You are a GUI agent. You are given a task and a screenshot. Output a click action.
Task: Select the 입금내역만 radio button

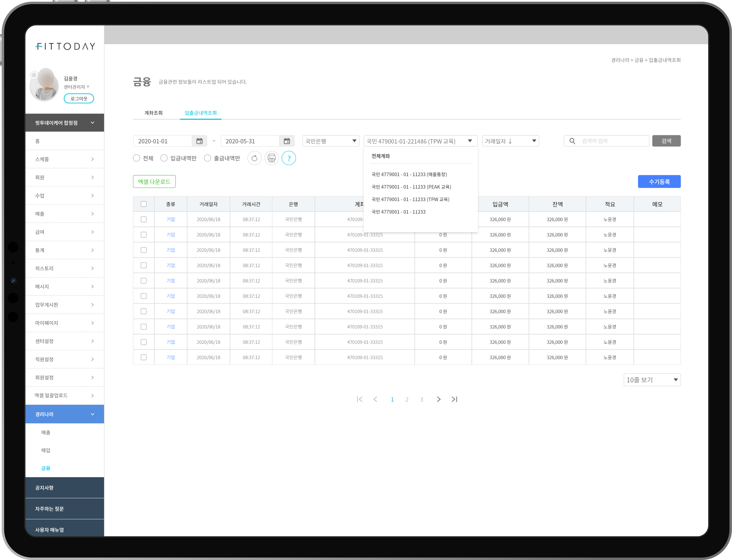(164, 158)
